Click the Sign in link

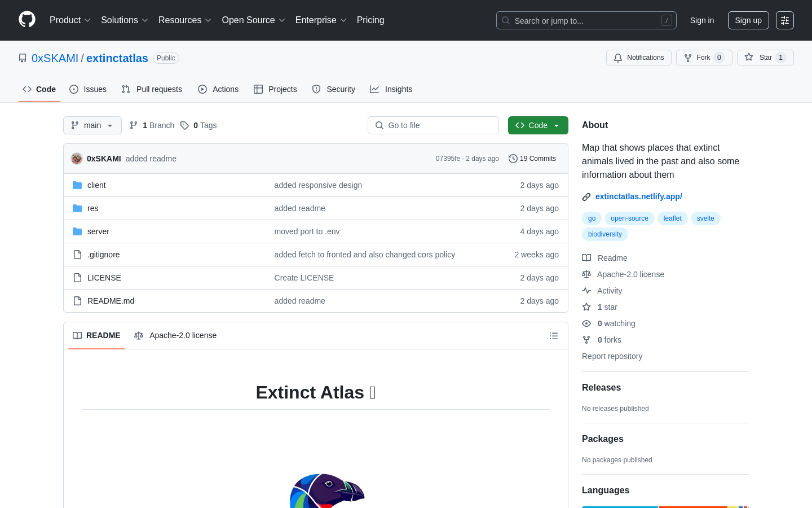(702, 20)
